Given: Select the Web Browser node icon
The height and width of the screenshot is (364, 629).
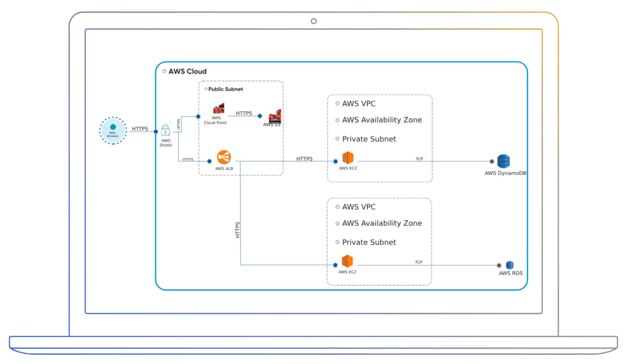Looking at the screenshot, I should 113,131.
